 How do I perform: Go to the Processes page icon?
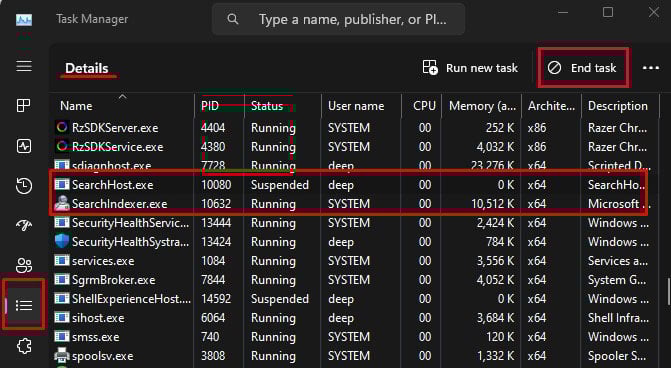[x=24, y=105]
